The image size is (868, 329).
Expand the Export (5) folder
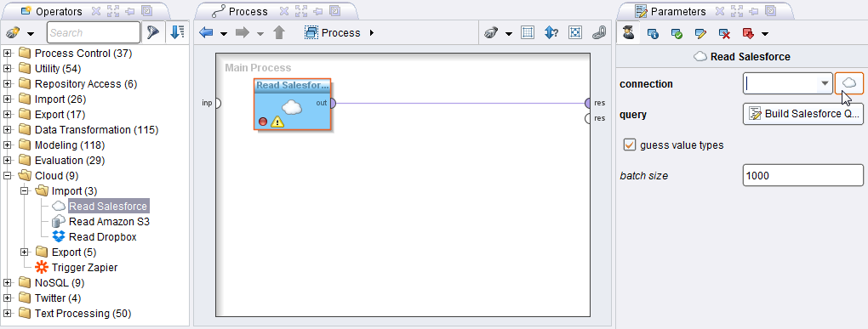(25, 252)
